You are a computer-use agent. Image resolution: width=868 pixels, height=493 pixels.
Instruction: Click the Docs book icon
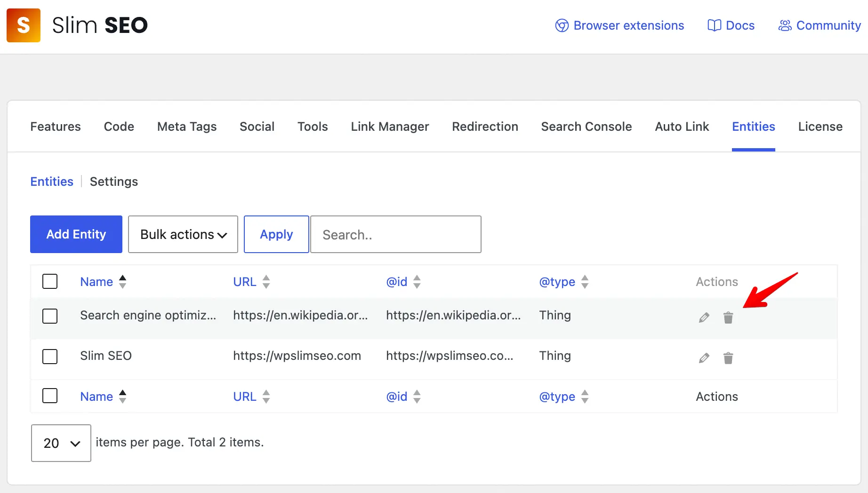(x=714, y=25)
